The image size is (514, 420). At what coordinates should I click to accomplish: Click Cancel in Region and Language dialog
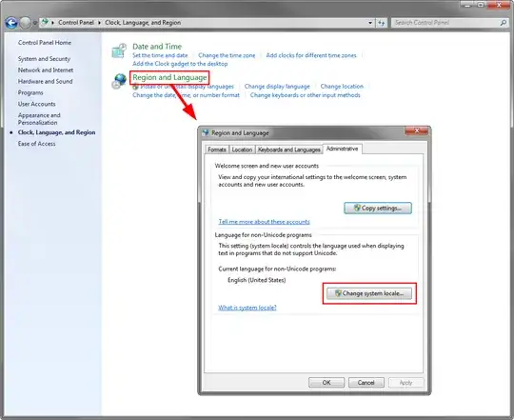[x=366, y=383]
